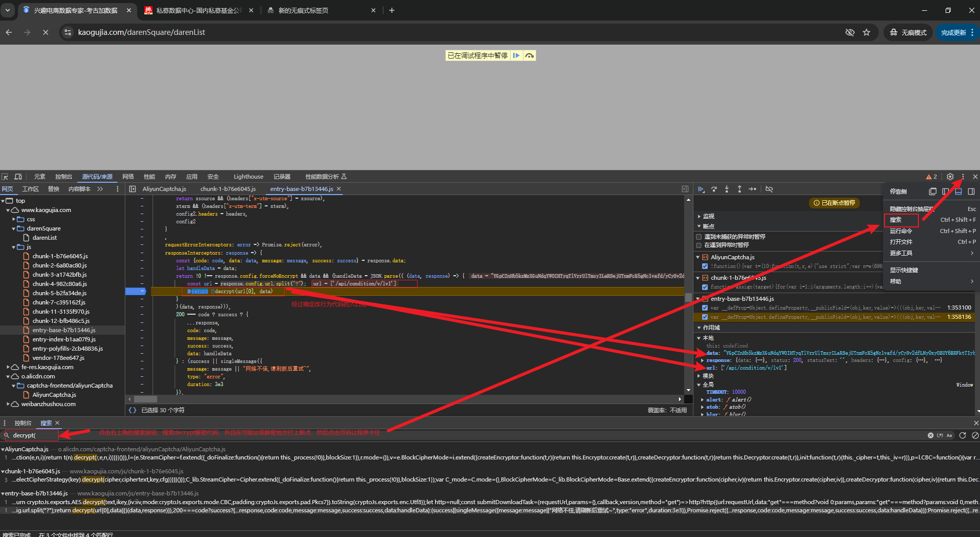This screenshot has width=980, height=537.
Task: Resume script execution in debugger toolbar
Action: click(701, 189)
